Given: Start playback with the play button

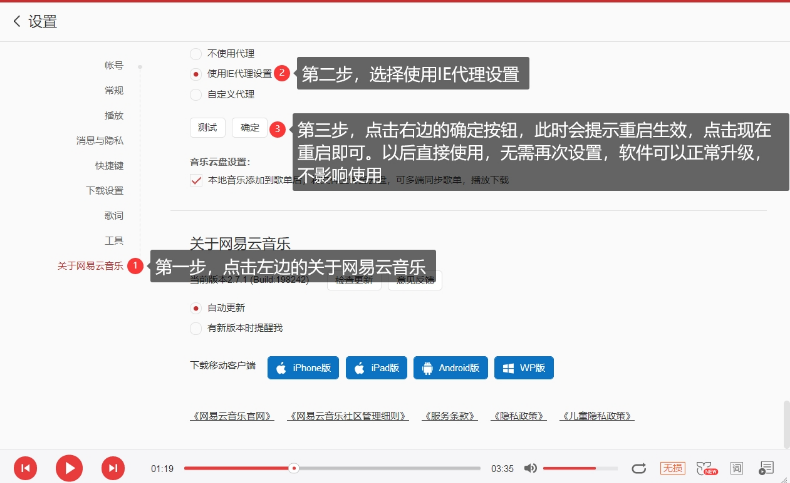Looking at the screenshot, I should (69, 468).
